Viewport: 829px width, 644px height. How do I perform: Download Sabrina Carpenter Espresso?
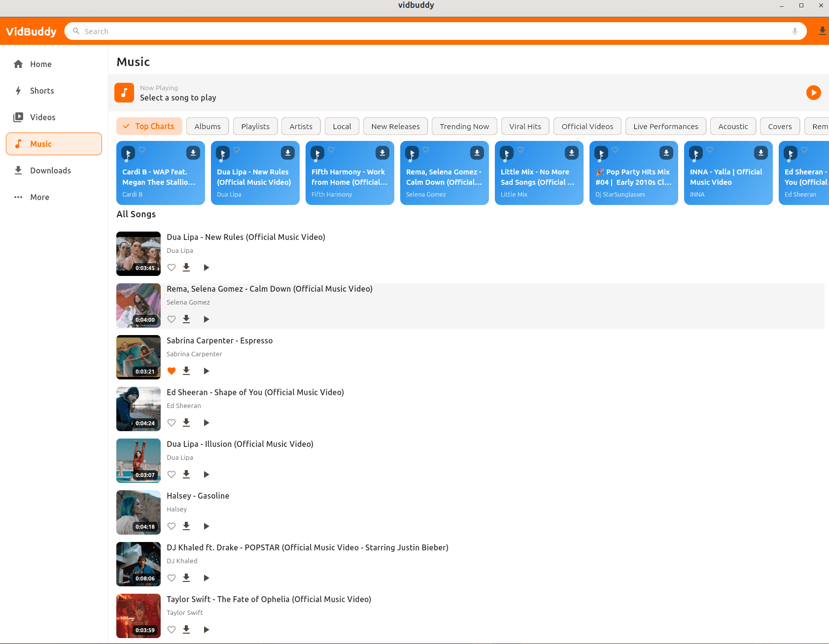click(186, 371)
